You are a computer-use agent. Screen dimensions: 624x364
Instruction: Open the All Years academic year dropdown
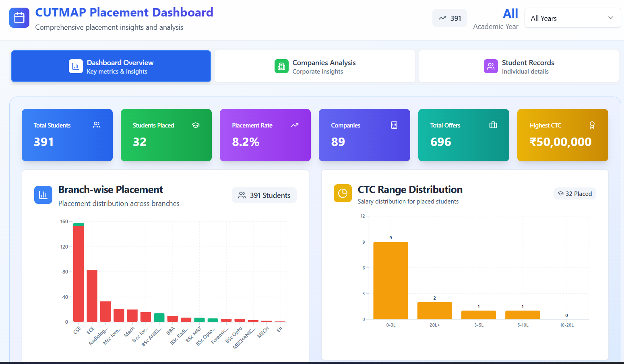[572, 18]
